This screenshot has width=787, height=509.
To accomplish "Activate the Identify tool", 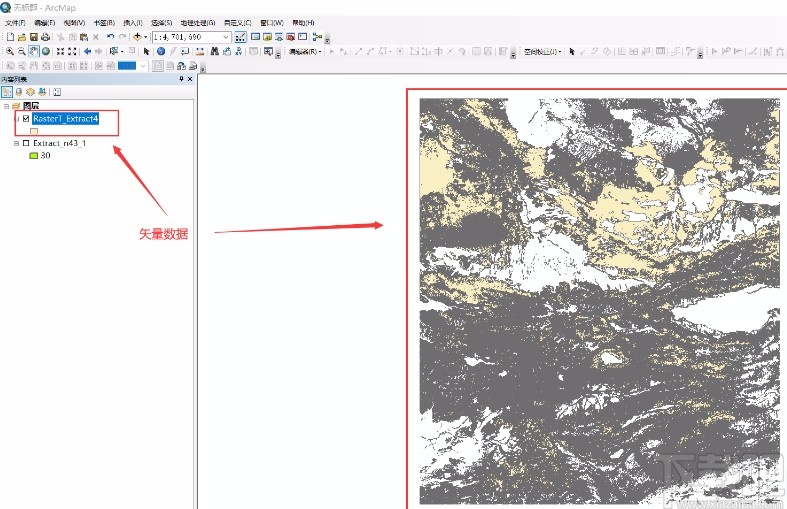I will pos(161,51).
